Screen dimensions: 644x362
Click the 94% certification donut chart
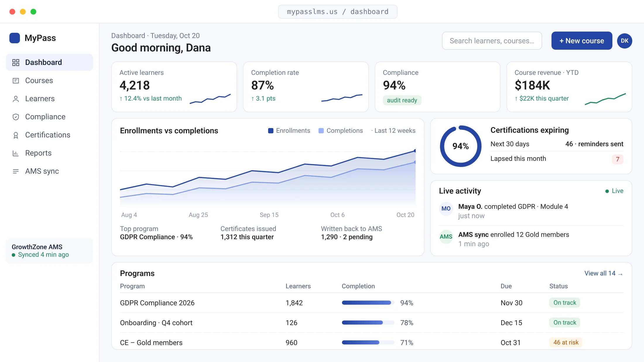[x=461, y=146]
